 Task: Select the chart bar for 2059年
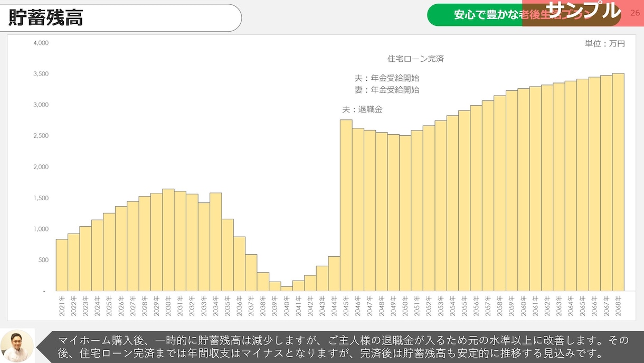pyautogui.click(x=512, y=191)
